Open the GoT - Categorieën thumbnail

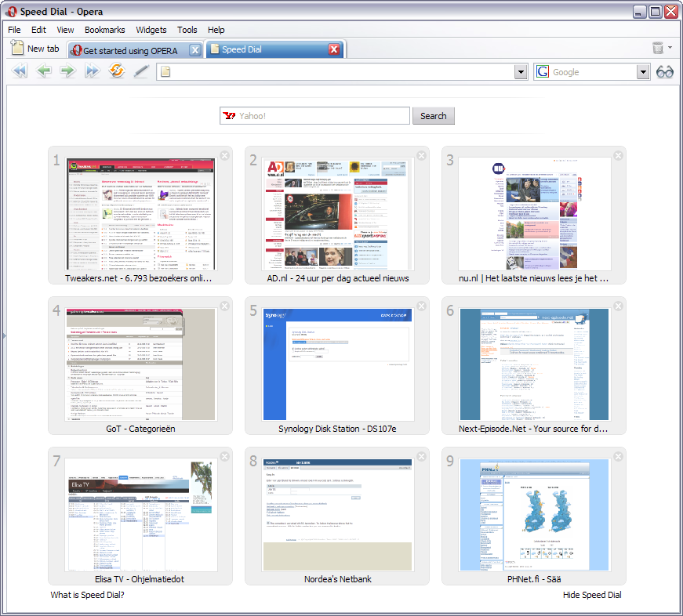[x=140, y=364]
